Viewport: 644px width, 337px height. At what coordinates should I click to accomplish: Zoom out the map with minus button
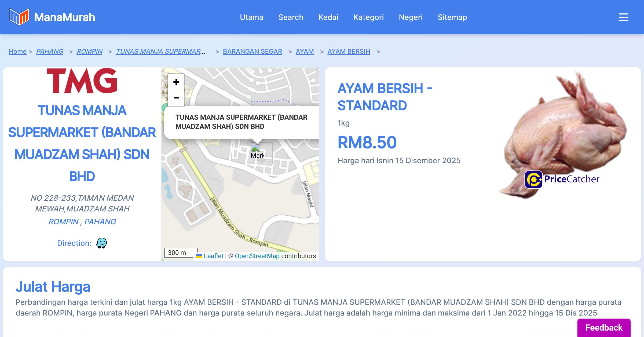(176, 98)
